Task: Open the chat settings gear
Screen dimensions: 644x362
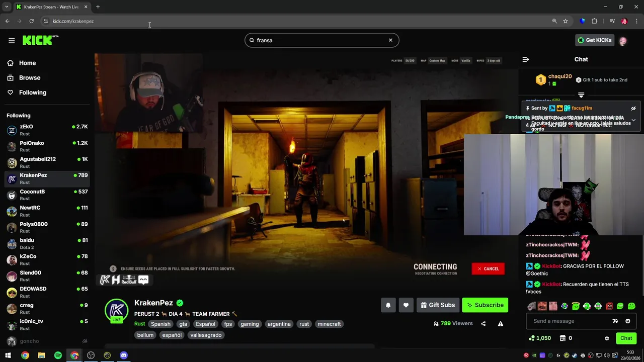Action: (607, 338)
